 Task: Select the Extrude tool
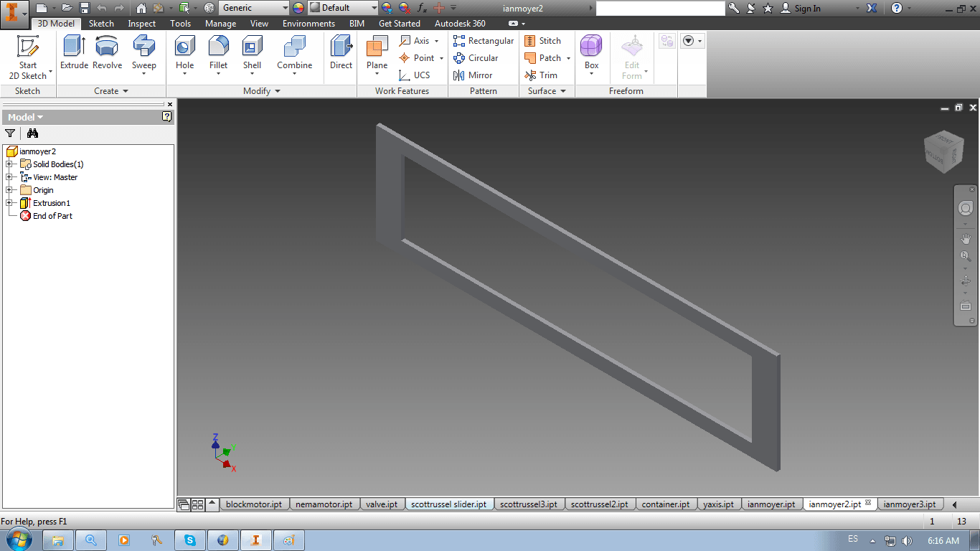click(x=74, y=52)
